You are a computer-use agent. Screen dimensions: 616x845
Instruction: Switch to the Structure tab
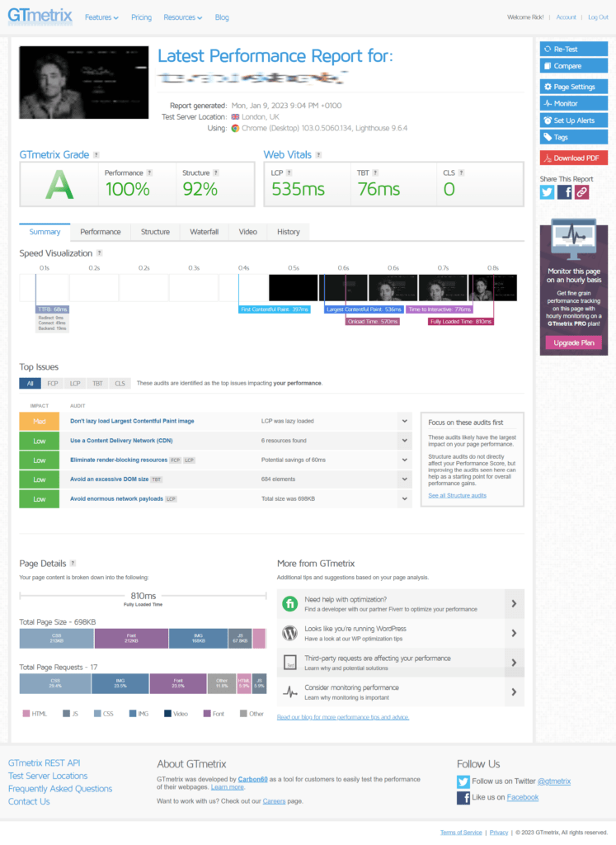coord(155,232)
